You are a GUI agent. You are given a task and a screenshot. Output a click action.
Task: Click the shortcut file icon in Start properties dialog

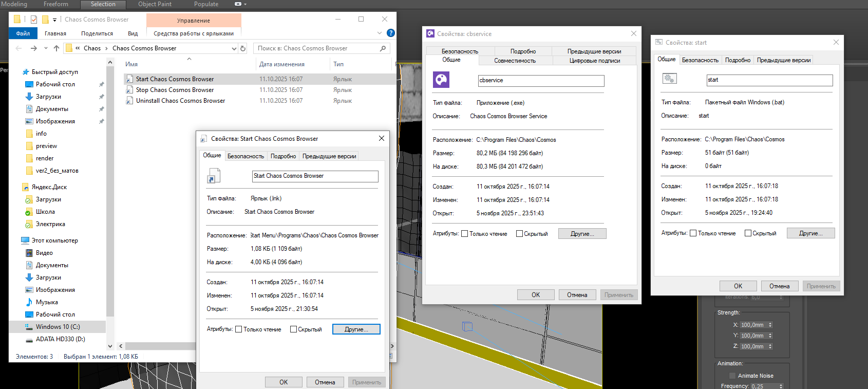point(214,176)
